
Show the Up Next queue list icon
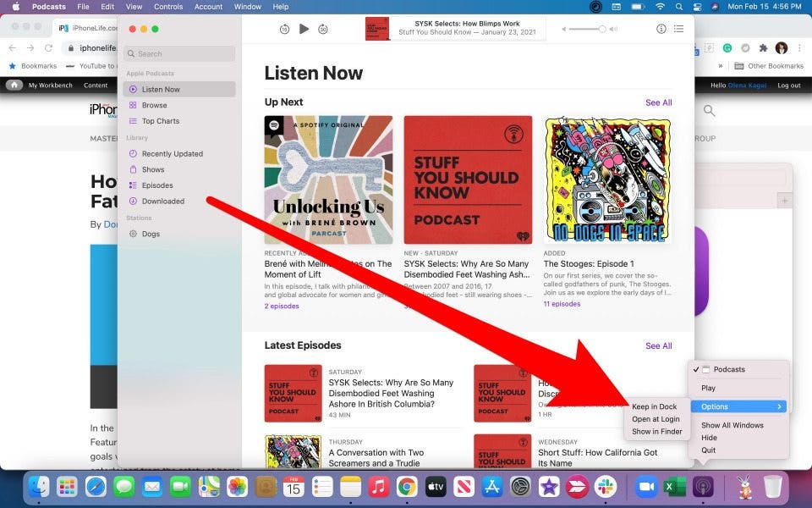678,29
